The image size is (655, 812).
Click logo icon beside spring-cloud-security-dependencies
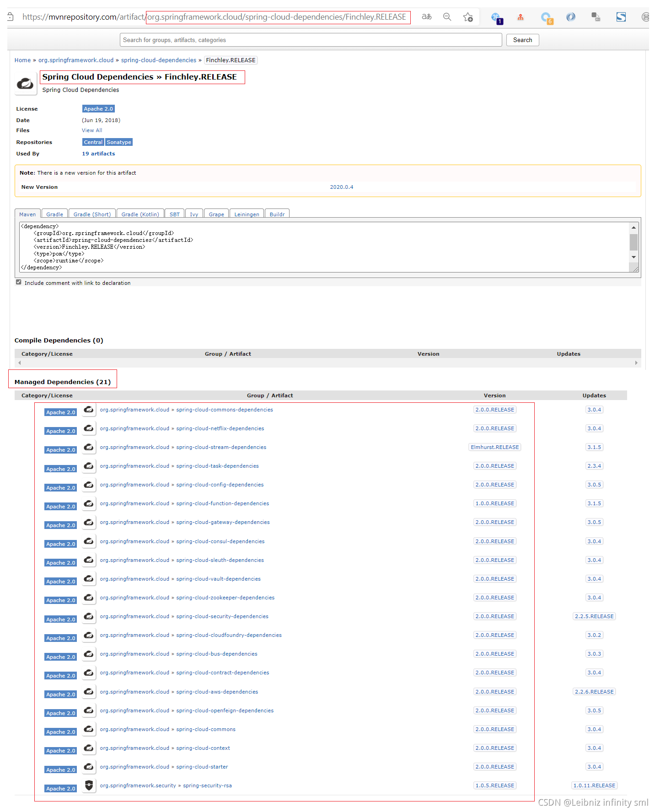point(89,616)
